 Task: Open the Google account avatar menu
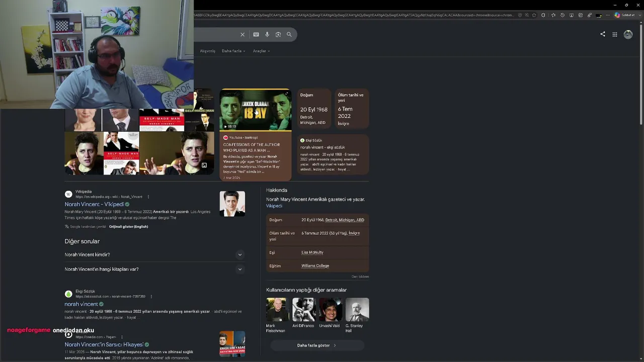point(628,34)
